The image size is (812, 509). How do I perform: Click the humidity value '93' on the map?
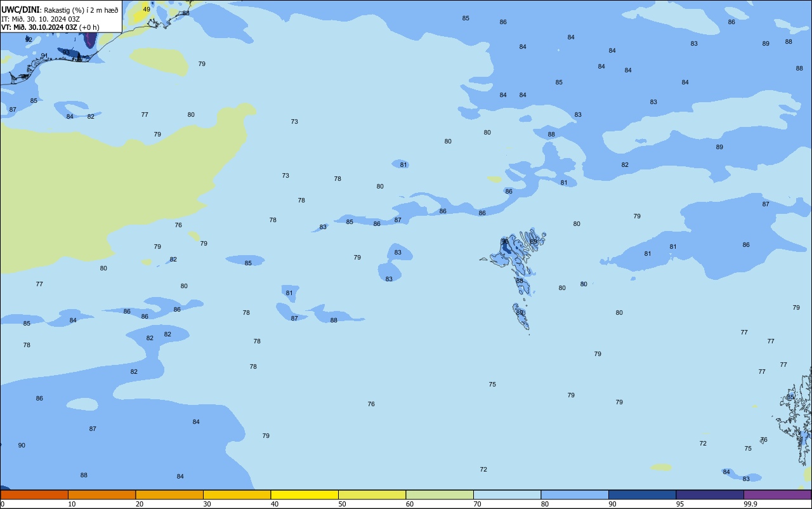66,53
